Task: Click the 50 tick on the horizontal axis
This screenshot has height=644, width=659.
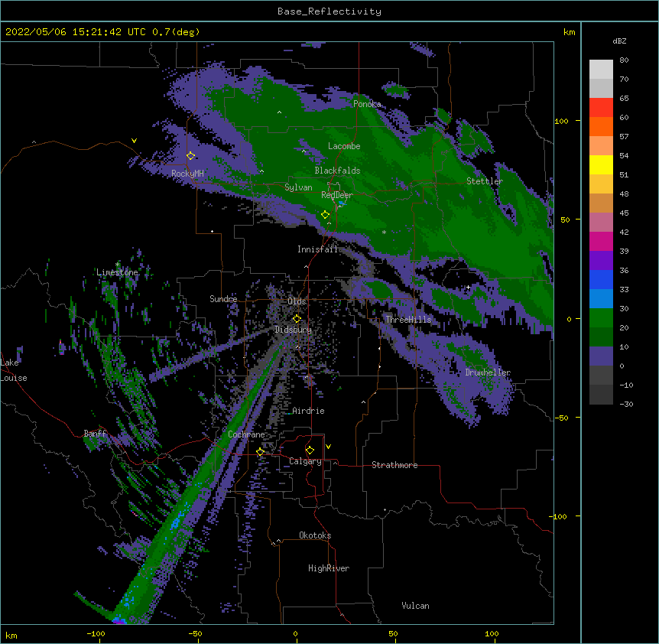Action: [394, 633]
